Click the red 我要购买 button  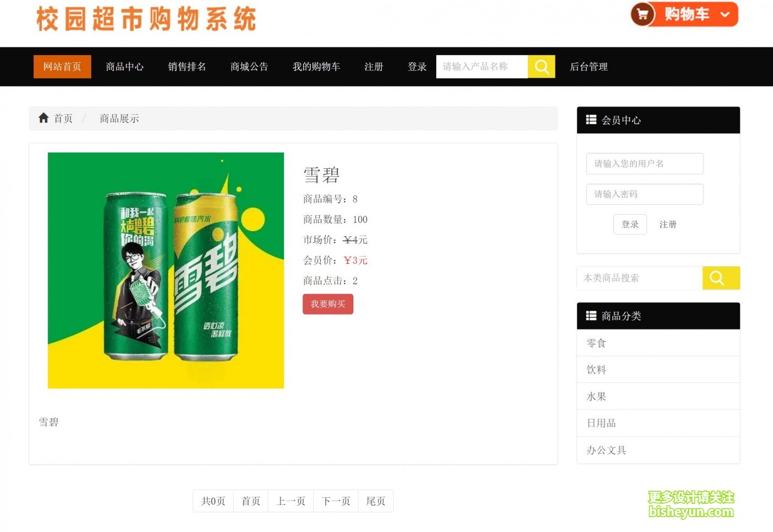328,304
